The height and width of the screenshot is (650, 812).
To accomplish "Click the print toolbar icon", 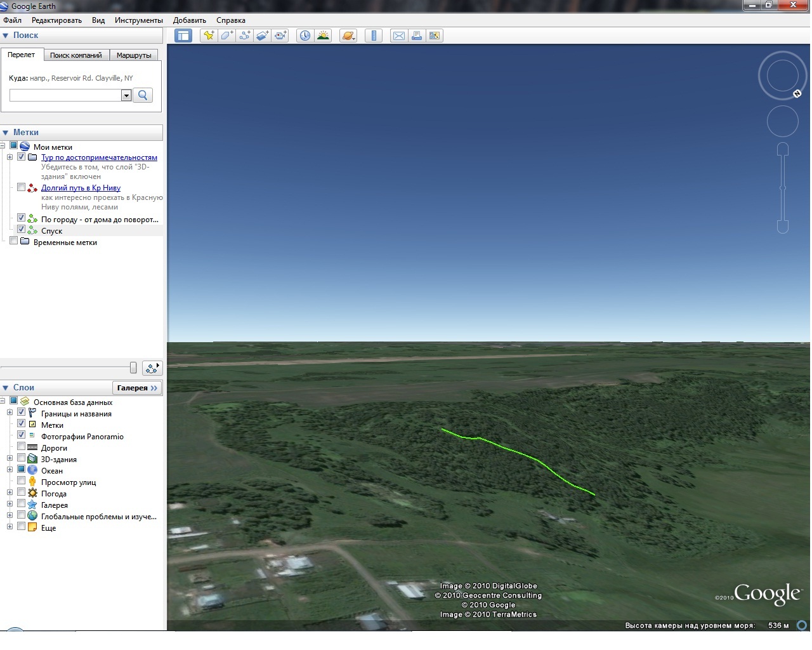I will [x=417, y=36].
